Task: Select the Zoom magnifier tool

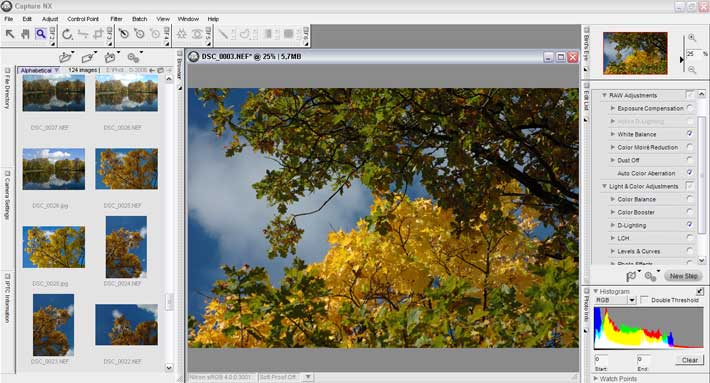Action: coord(41,34)
